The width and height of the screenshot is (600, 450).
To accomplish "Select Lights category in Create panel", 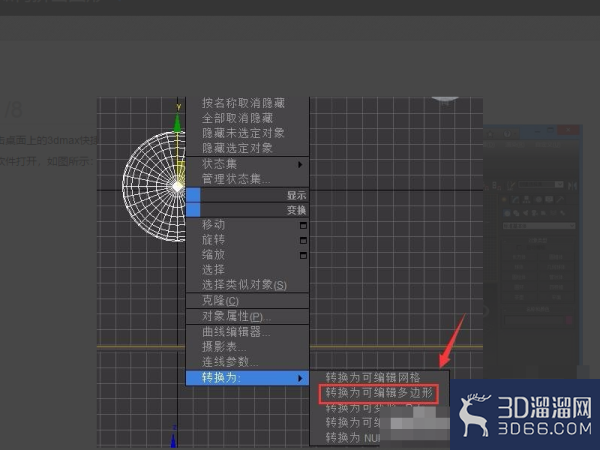I will [x=525, y=213].
